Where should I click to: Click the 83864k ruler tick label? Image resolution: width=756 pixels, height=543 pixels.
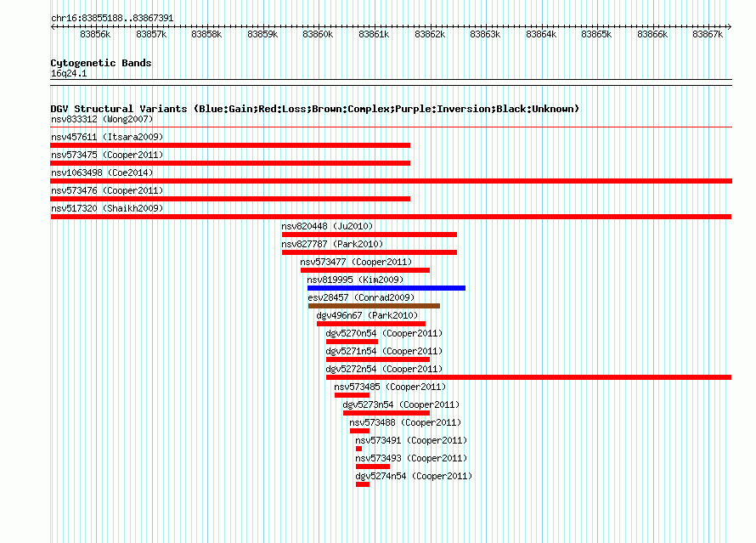click(x=541, y=34)
